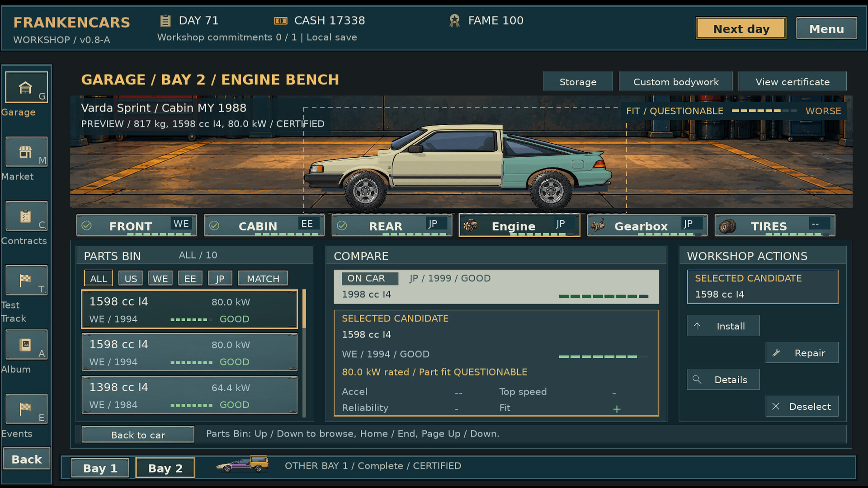Screen dimensions: 868x488
Task: Open the Events flag icon
Action: point(26,409)
